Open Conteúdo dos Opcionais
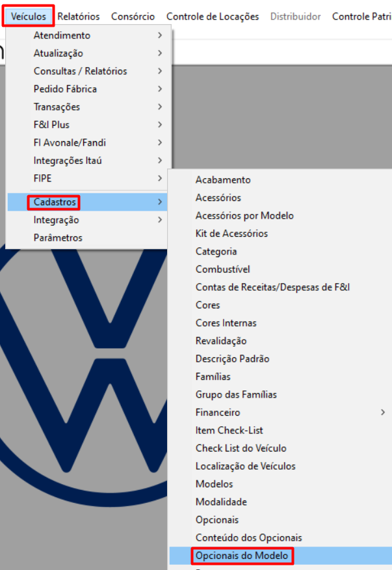This screenshot has height=570, width=392. pyautogui.click(x=280, y=537)
